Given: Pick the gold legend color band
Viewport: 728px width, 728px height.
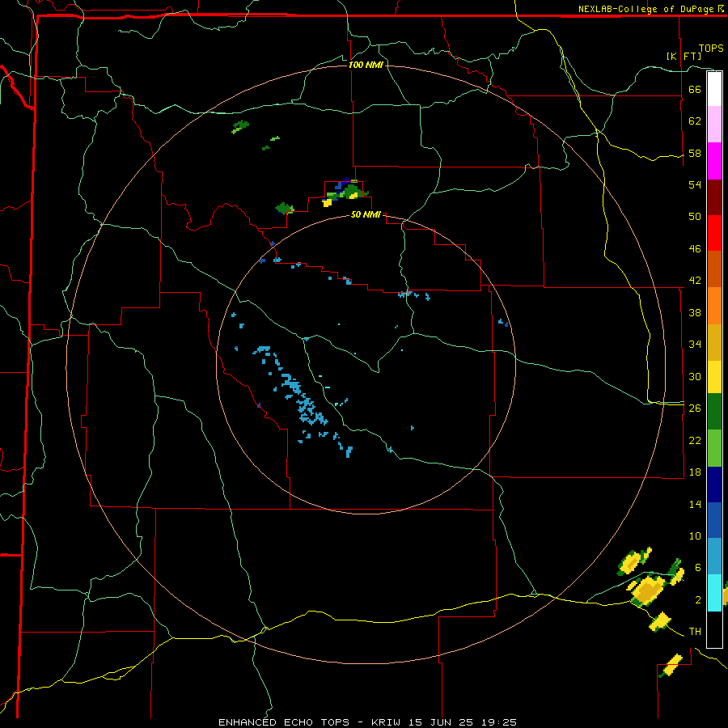Looking at the screenshot, I should [x=714, y=342].
